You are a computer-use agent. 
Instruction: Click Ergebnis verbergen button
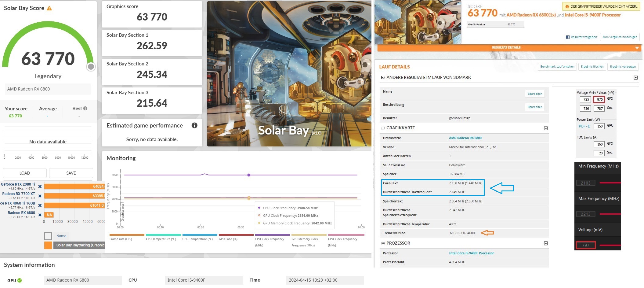(x=623, y=67)
